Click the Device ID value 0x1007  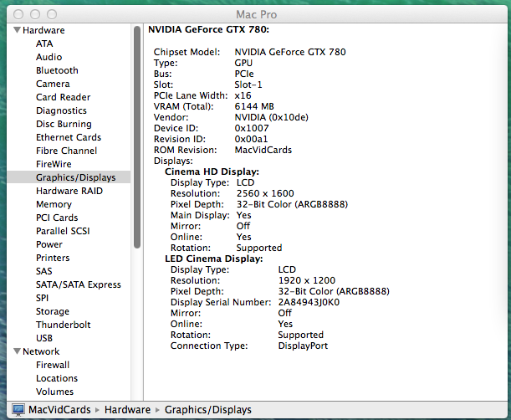coord(252,128)
